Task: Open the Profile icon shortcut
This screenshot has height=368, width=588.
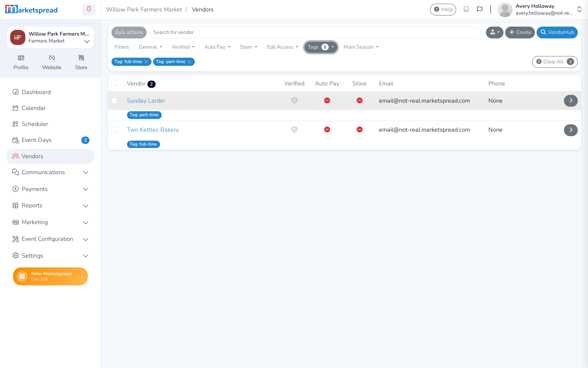Action: coord(21,62)
